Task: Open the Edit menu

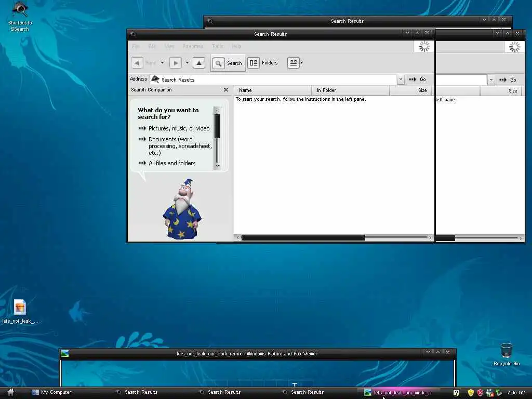Action: 152,46
